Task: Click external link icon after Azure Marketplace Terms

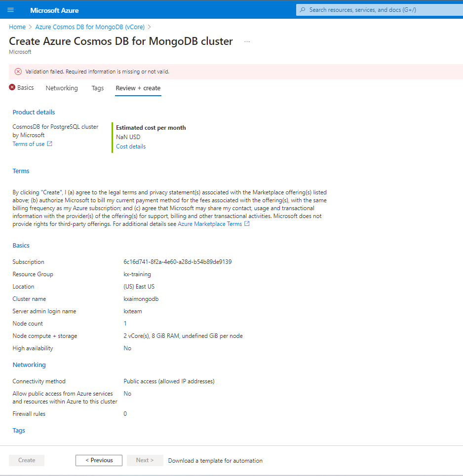Action: point(247,224)
